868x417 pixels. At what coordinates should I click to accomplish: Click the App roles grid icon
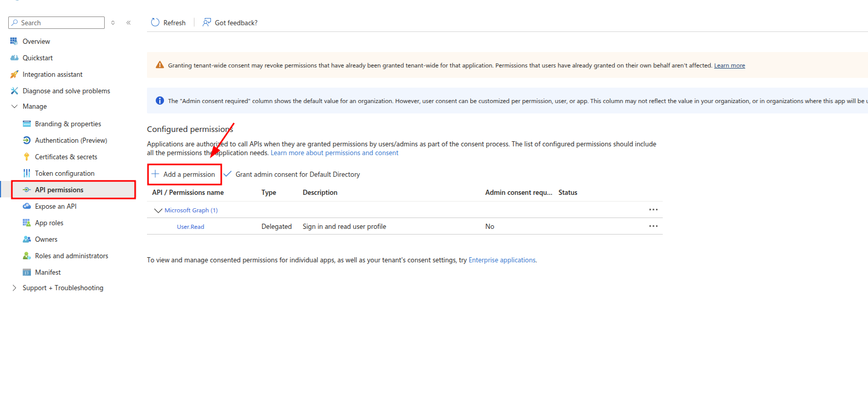[x=27, y=223]
